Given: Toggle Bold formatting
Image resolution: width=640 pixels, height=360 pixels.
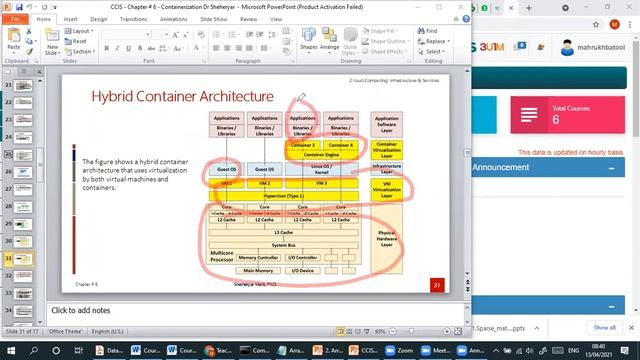Looking at the screenshot, I should (x=107, y=49).
